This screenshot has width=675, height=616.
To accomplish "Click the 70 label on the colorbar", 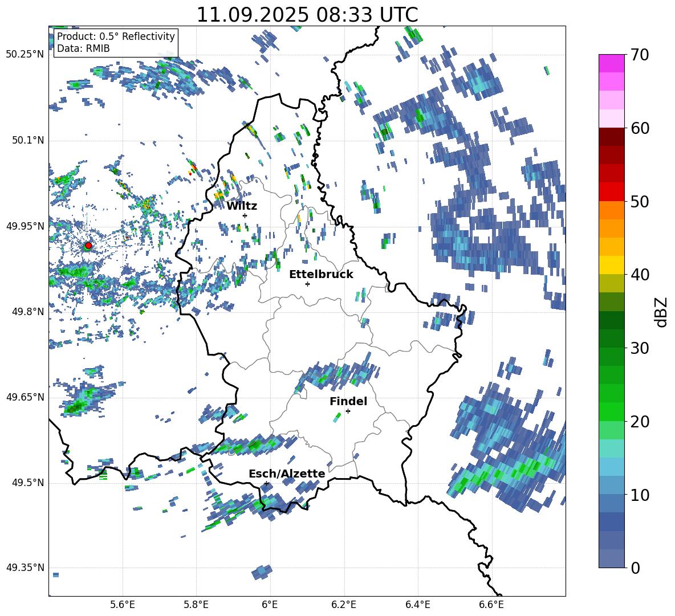I will tap(639, 55).
